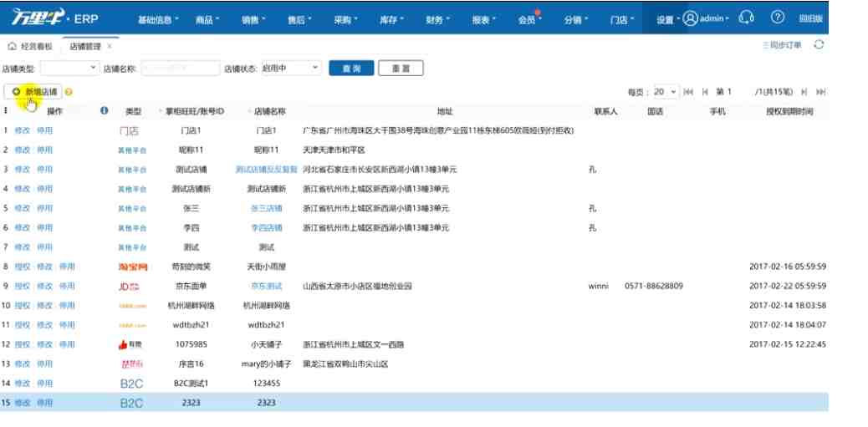Screen dimensions: 868x427
Task: Open the customer service headset icon
Action: pos(746,18)
